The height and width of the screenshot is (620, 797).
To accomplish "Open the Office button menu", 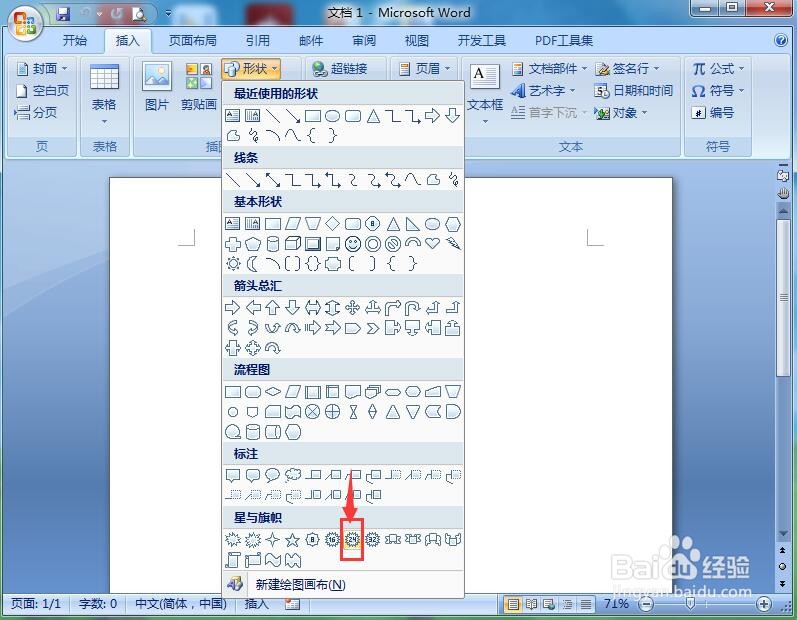I will [x=24, y=24].
